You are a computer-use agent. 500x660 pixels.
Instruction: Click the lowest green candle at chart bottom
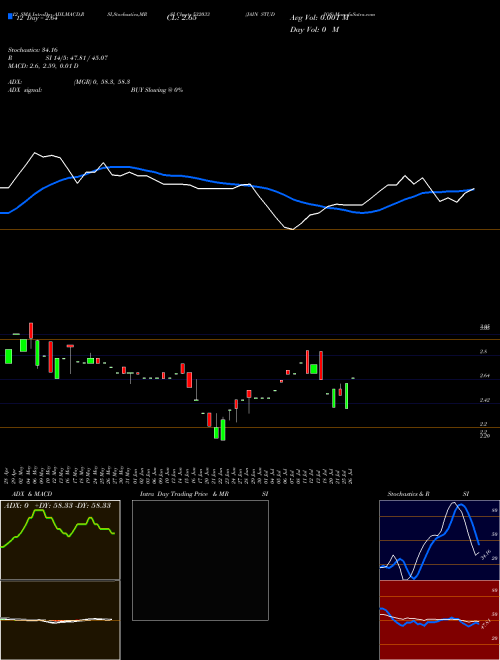(x=223, y=430)
